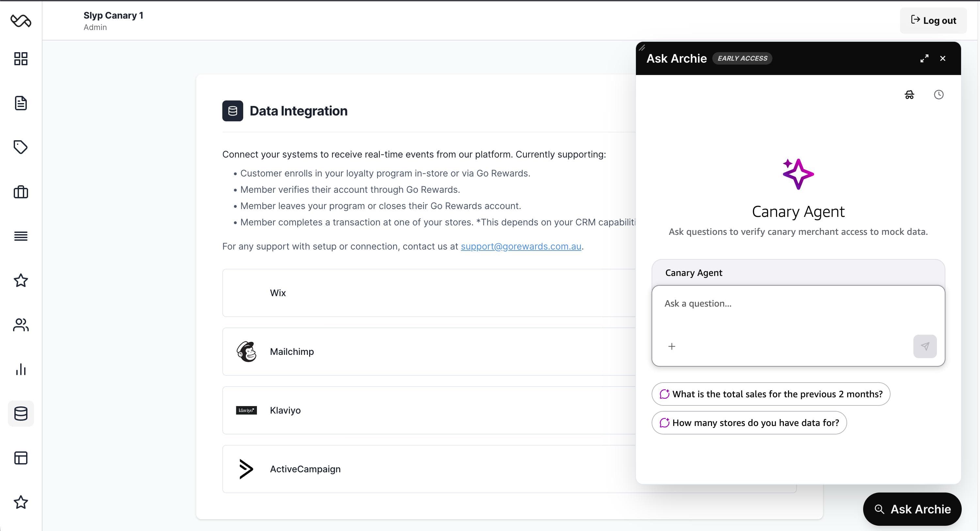Open the layout template icon in sidebar
980x531 pixels.
click(x=21, y=458)
